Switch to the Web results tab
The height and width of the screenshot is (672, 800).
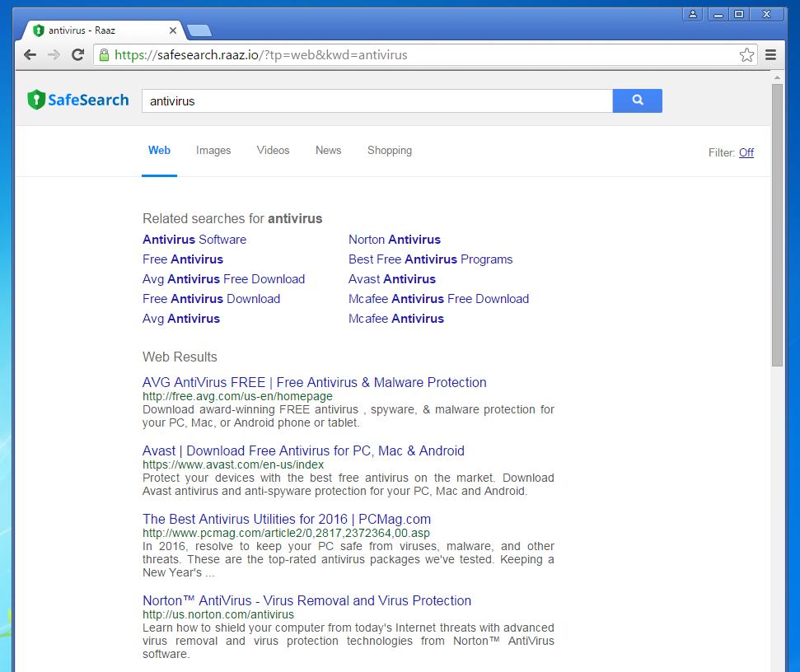(159, 151)
